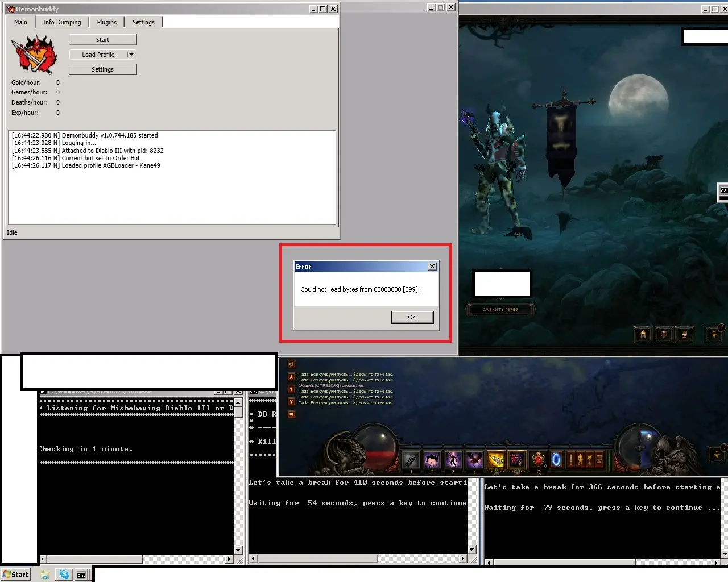Open the computer menu icon in hero screen
Image resolution: width=728 pixels, height=582 pixels.
point(684,335)
